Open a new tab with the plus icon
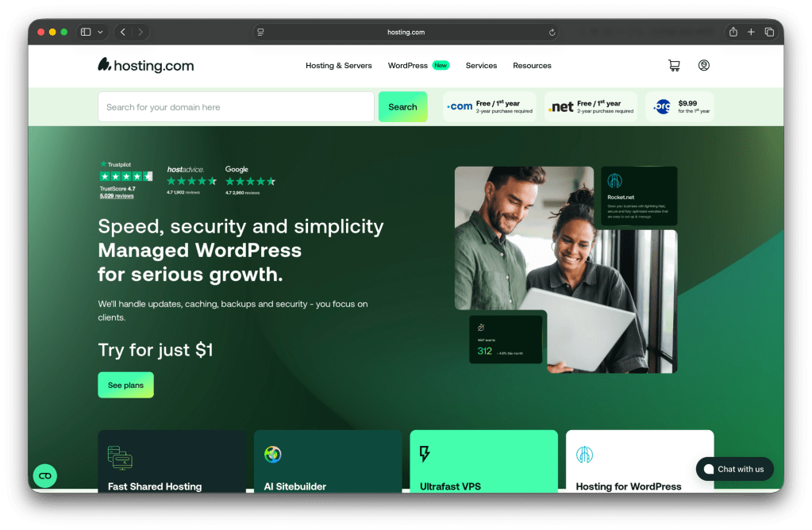 751,32
